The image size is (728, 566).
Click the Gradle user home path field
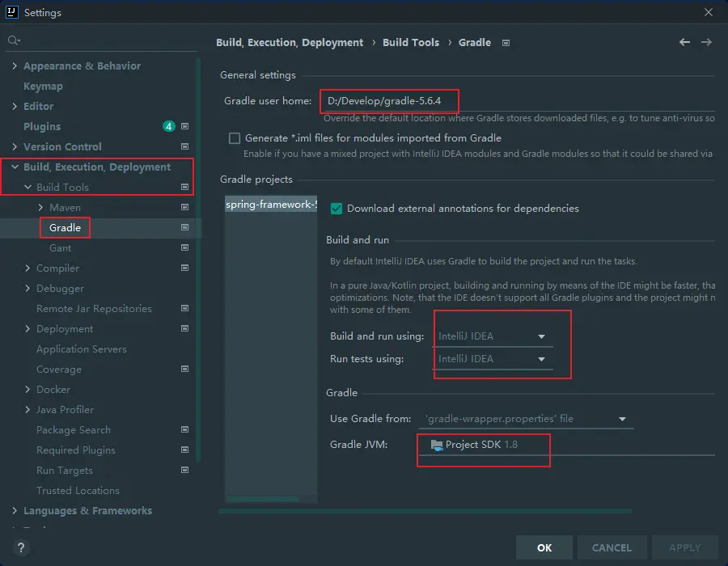pyautogui.click(x=518, y=101)
